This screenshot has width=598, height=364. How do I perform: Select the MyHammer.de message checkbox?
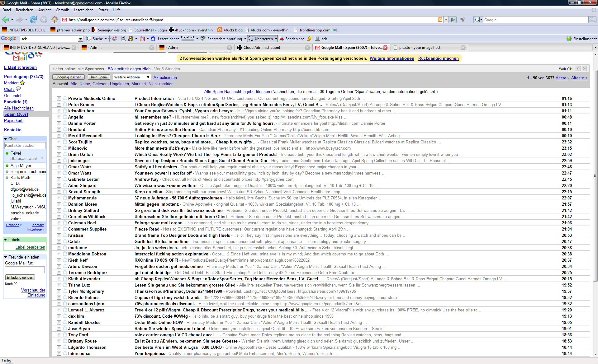(59, 198)
